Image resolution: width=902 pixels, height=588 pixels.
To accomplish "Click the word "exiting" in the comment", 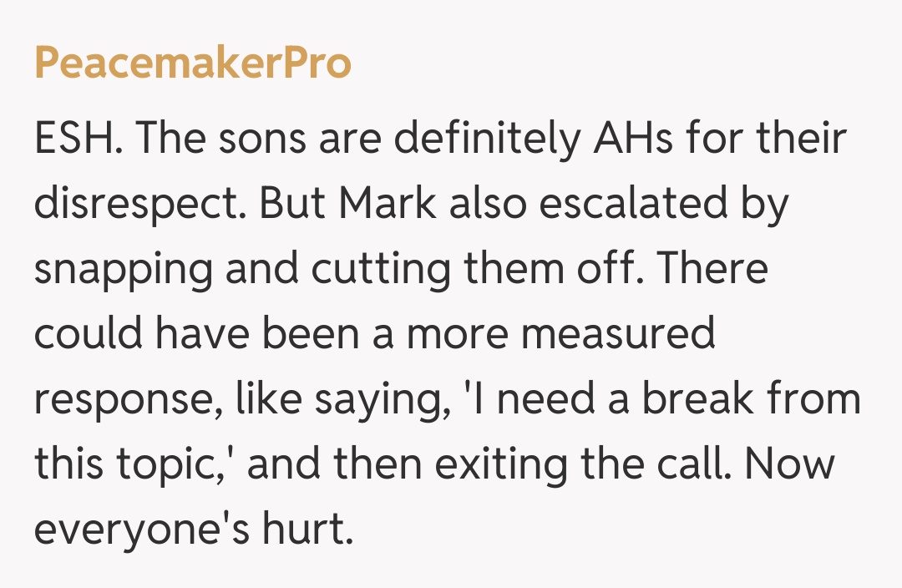I will pyautogui.click(x=494, y=464).
